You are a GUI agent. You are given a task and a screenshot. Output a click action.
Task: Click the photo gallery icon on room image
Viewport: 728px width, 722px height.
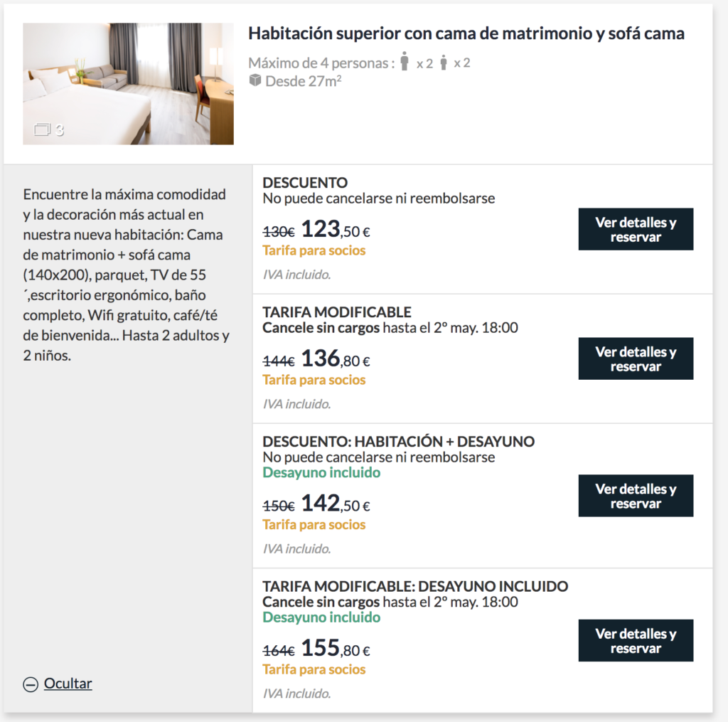[x=42, y=129]
